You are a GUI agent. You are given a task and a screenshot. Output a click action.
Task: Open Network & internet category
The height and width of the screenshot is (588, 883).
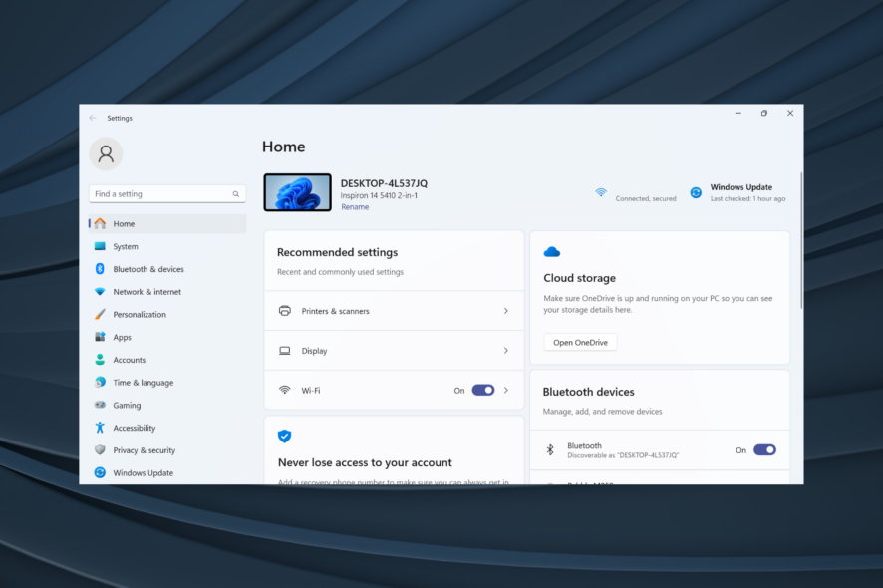pyautogui.click(x=167, y=292)
